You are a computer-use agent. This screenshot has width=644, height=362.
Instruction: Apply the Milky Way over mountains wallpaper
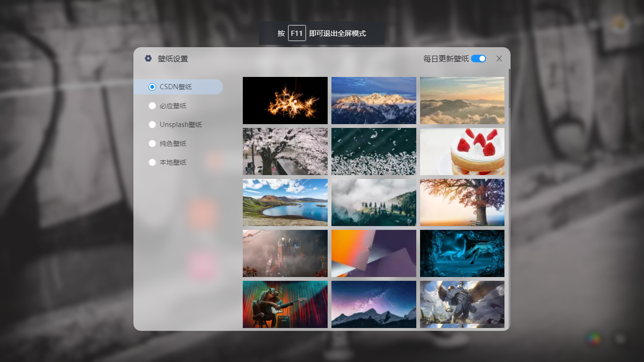click(374, 304)
